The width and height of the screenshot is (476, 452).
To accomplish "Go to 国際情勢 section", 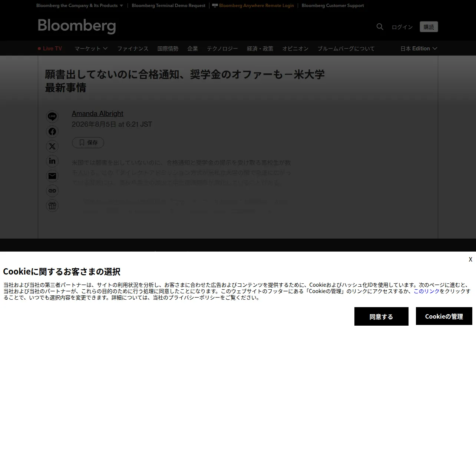I will [x=168, y=49].
